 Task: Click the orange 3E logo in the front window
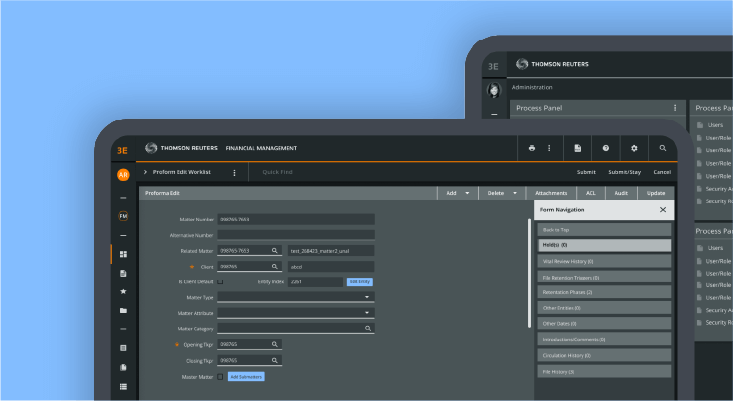click(122, 150)
